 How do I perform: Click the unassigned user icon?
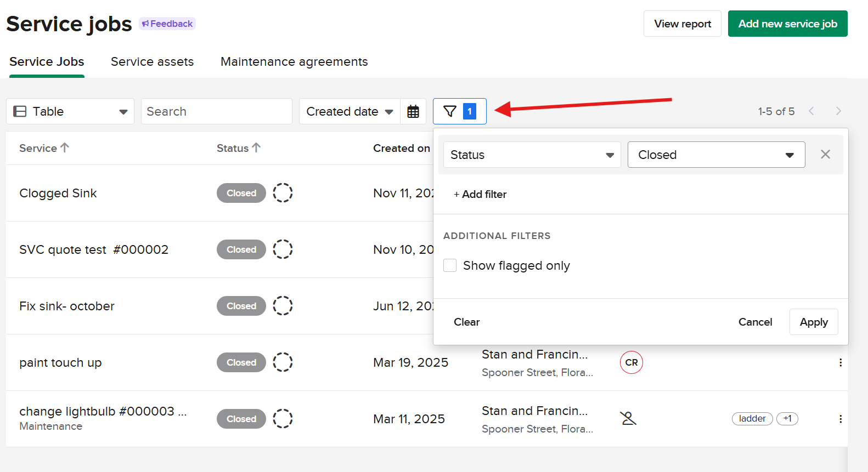[628, 419]
